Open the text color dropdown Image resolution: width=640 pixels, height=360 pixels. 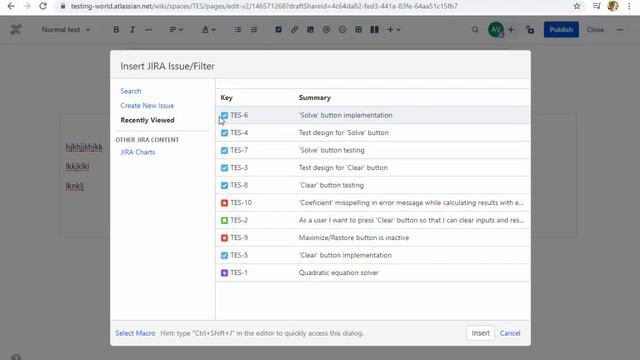pos(209,30)
